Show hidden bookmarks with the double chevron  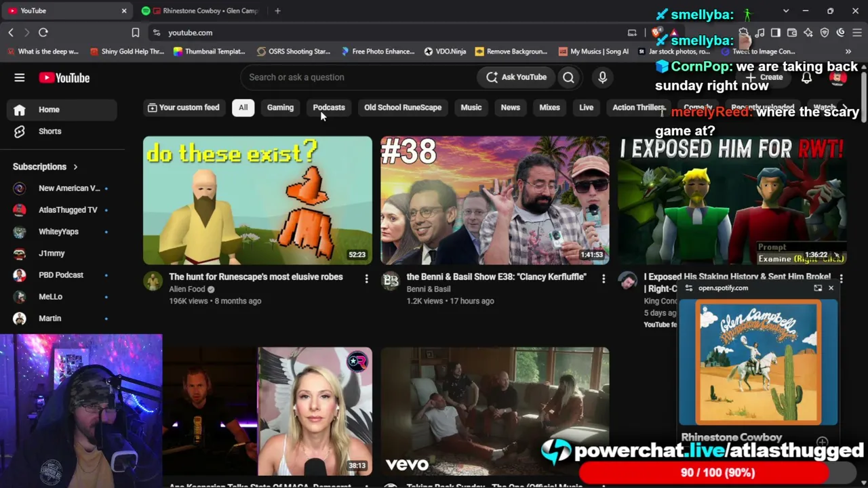tap(848, 52)
